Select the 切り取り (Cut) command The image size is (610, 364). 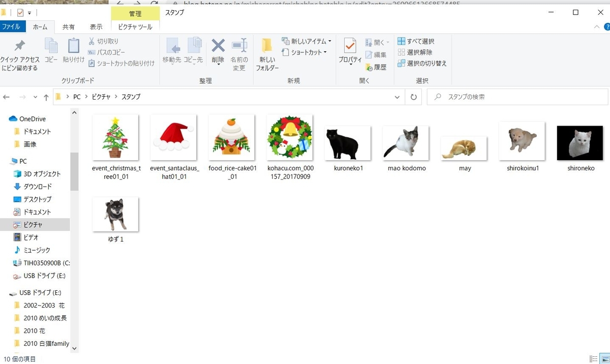[x=104, y=41]
